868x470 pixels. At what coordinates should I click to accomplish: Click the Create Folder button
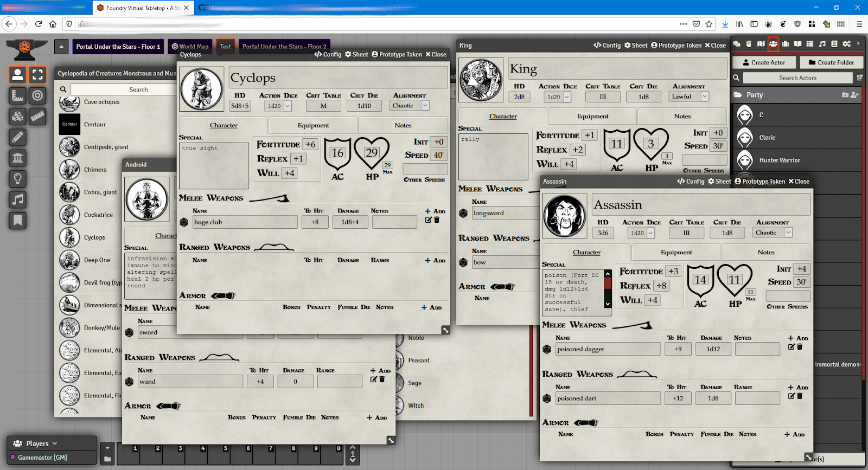(831, 62)
